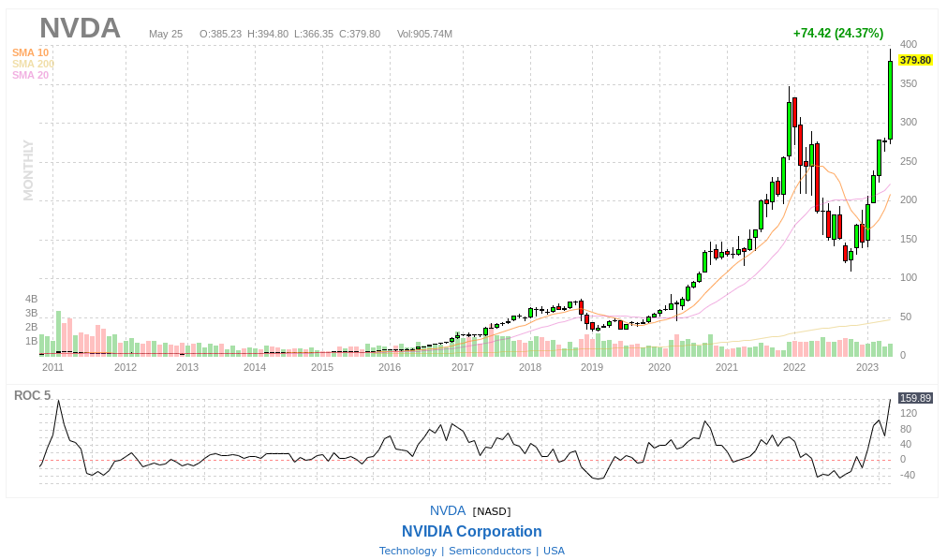Click the 4B volume axis label

tap(32, 299)
